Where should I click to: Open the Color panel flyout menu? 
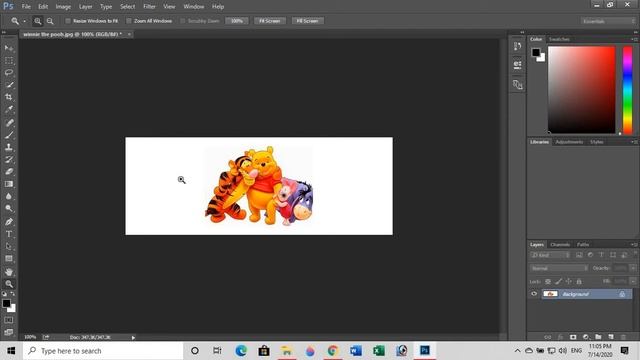634,39
